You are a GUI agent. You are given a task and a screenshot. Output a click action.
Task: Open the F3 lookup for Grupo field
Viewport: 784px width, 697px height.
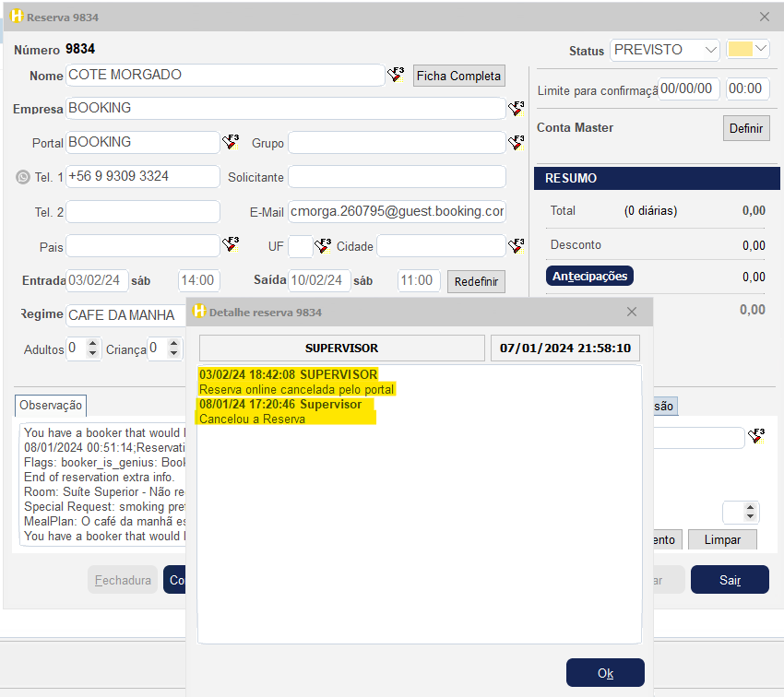tap(517, 142)
